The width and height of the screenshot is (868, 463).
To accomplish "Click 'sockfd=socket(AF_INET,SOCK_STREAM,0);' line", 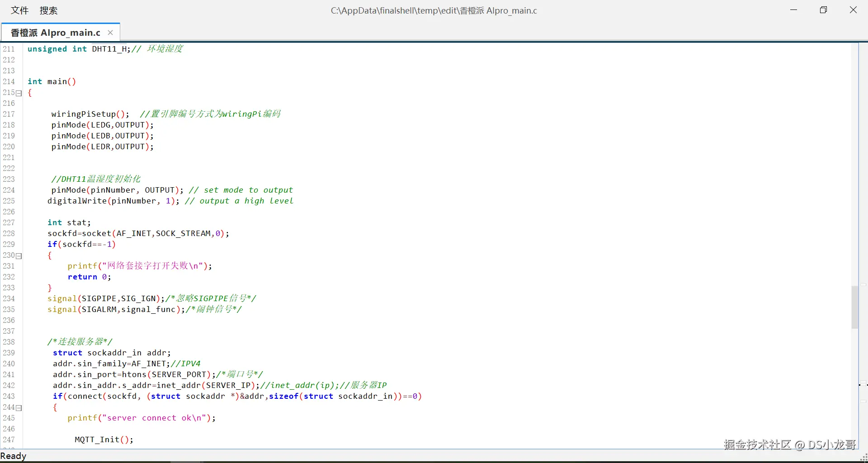I will pyautogui.click(x=138, y=233).
